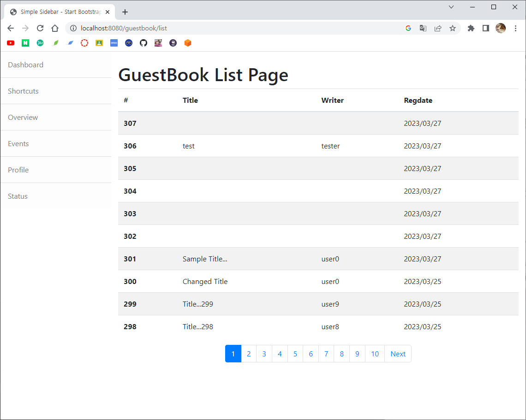This screenshot has height=420, width=526.
Task: View site information icon
Action: pyautogui.click(x=73, y=28)
